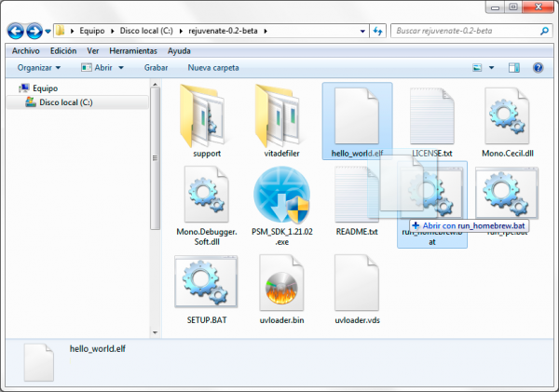This screenshot has width=559, height=392.
Task: Click the search magnifier icon
Action: (544, 31)
